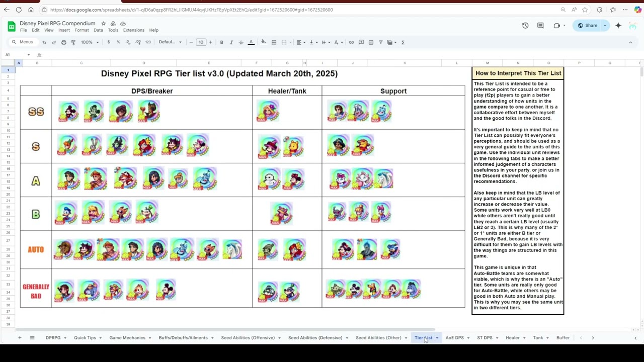Open the all sheets list
644x362 pixels.
[x=32, y=338]
